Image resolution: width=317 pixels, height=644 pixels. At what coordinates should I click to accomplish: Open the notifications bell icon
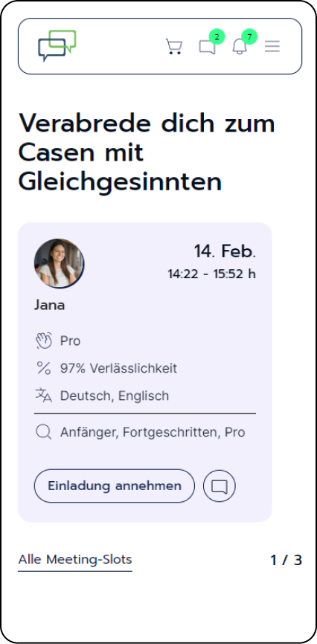click(240, 47)
